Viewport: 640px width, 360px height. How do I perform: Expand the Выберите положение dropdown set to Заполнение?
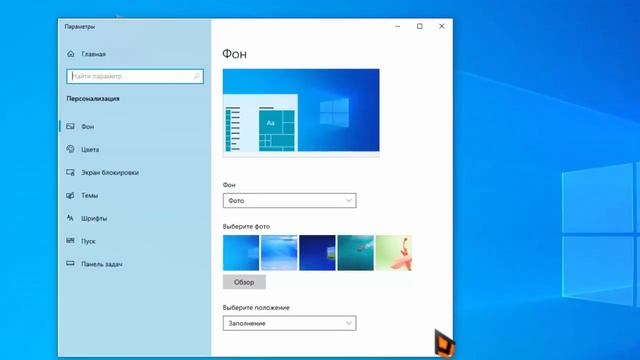[289, 323]
